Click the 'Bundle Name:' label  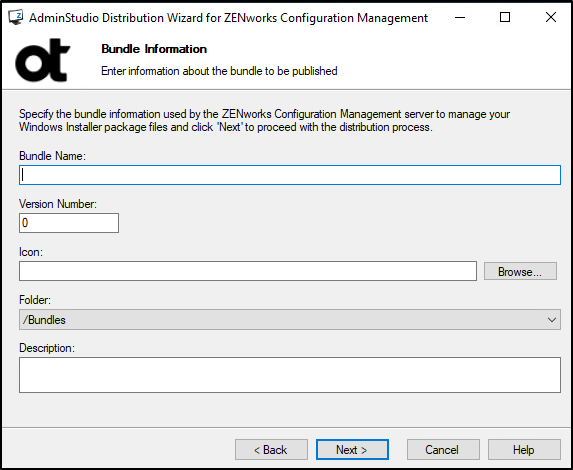[52, 156]
